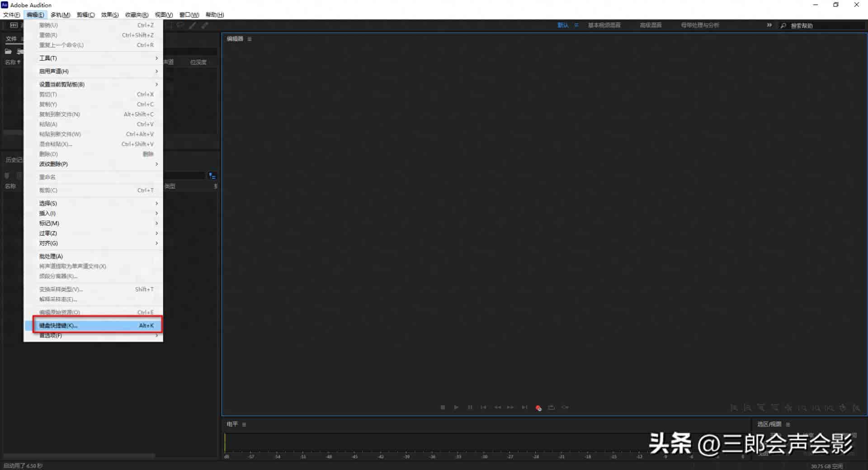Open 帮助(H) menu in menu bar
Screen dimensions: 868x470
coord(215,15)
